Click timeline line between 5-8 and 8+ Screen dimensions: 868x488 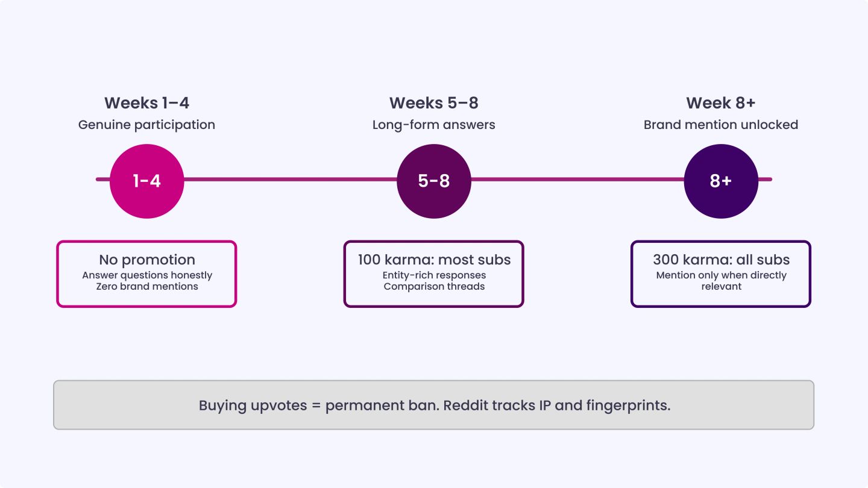577,180
